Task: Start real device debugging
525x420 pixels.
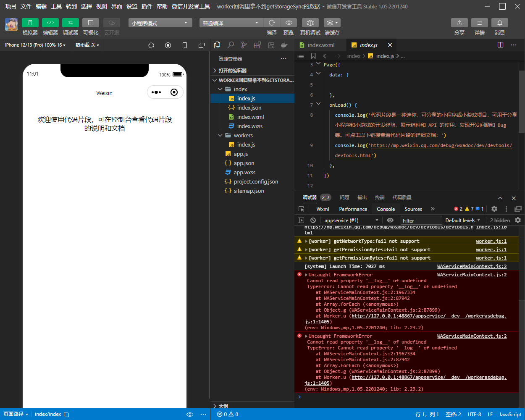Action: click(x=310, y=23)
